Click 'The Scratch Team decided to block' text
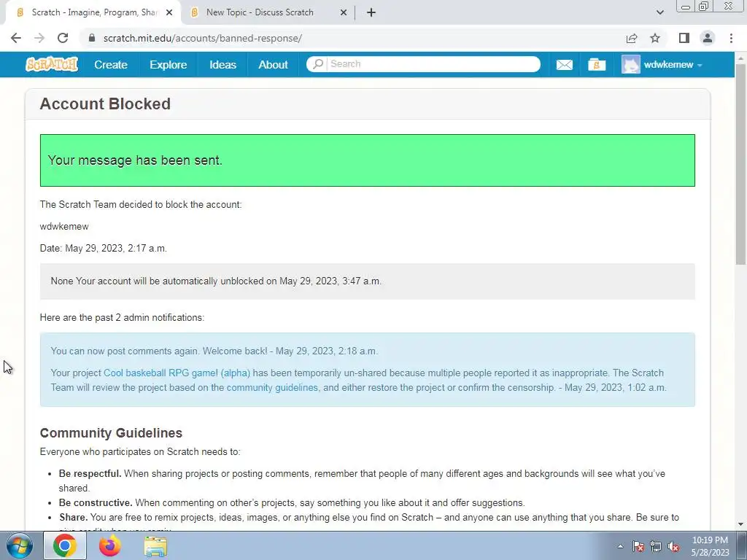This screenshot has width=747, height=560. [141, 205]
